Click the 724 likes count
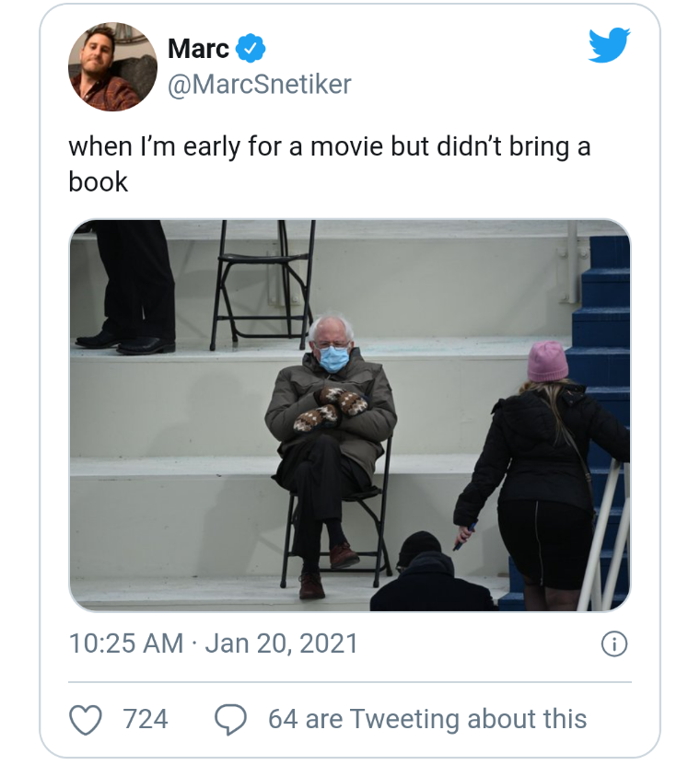 point(146,718)
